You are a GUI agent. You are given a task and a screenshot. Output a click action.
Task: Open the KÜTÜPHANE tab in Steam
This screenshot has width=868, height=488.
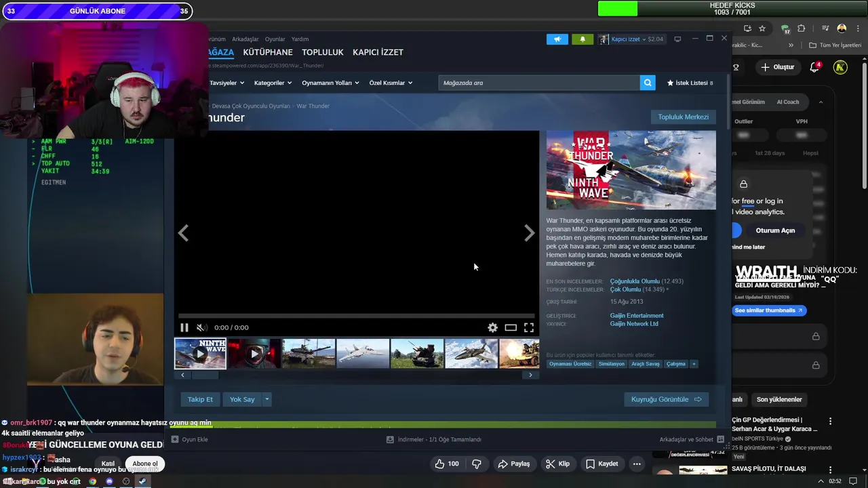(x=268, y=52)
